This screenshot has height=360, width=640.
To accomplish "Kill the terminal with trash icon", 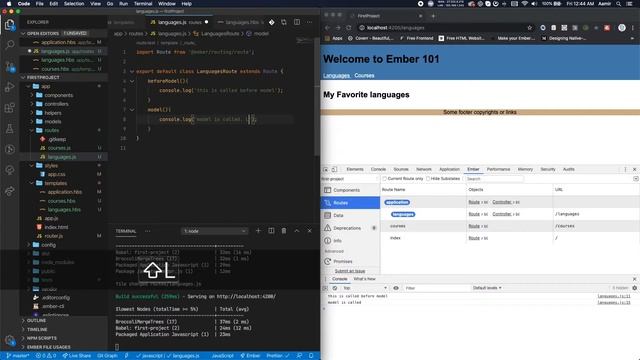I will [284, 231].
